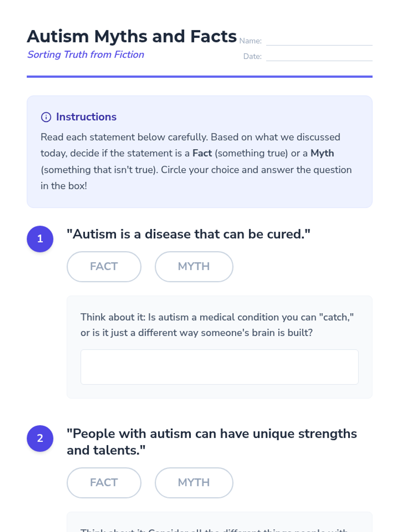399x532 pixels.
Task: Select FACT for the unique strengths statement
Action: click(x=104, y=482)
